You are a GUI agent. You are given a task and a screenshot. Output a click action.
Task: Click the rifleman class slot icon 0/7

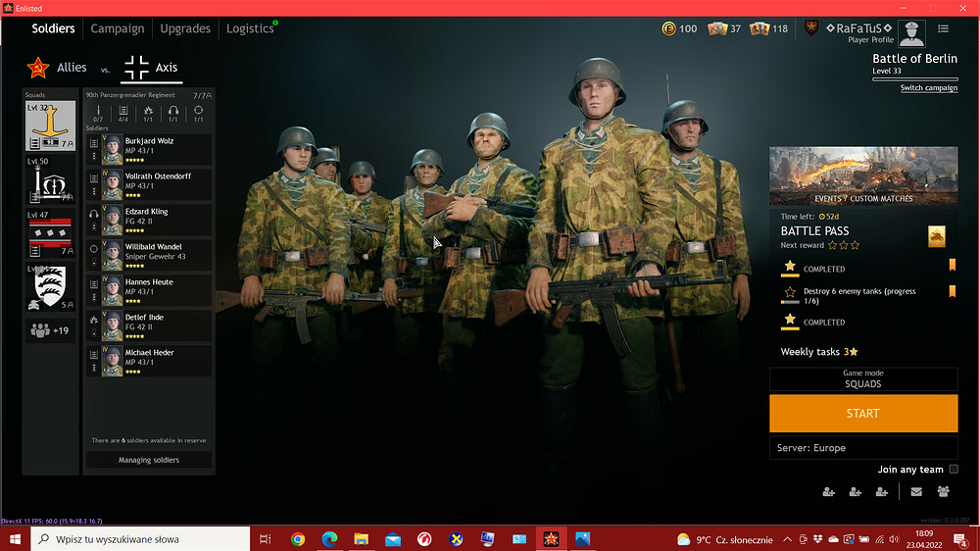click(98, 113)
